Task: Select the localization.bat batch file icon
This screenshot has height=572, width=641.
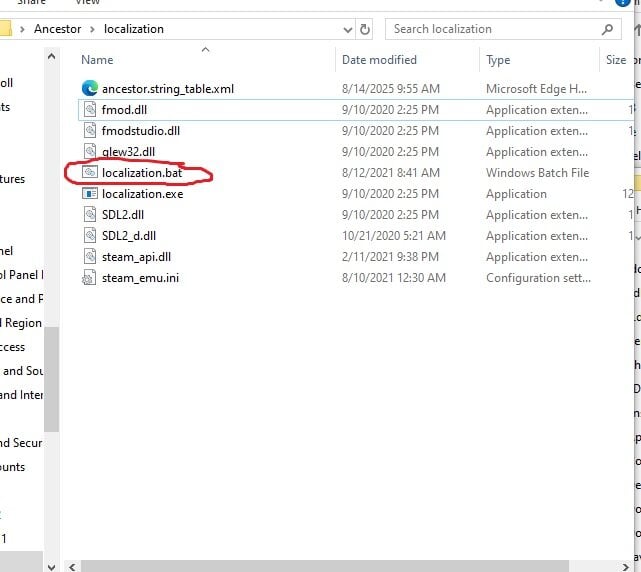Action: click(90, 172)
